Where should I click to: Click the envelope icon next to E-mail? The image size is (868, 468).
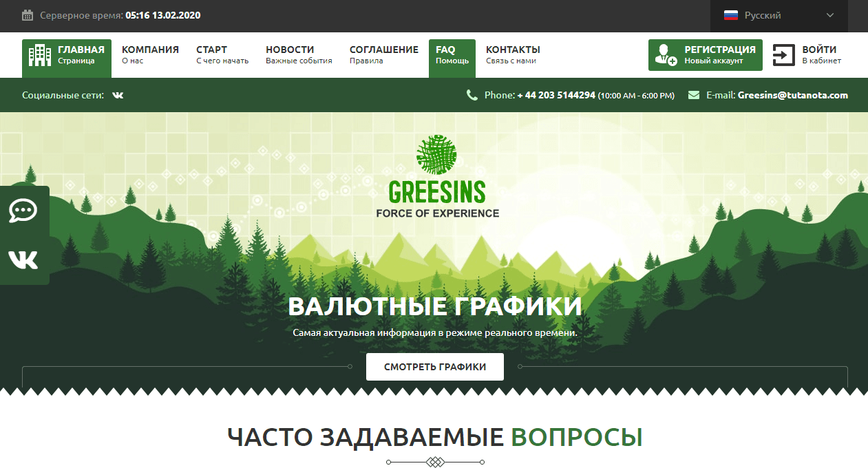[x=695, y=95]
